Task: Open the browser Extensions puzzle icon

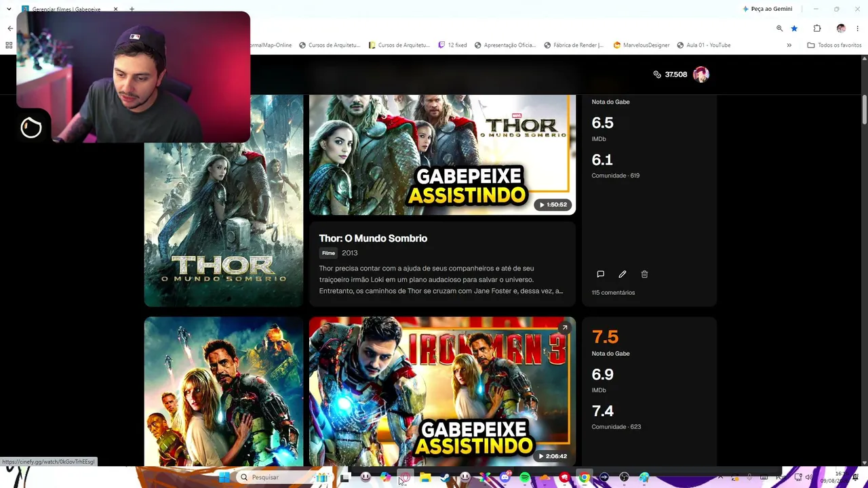Action: (817, 28)
